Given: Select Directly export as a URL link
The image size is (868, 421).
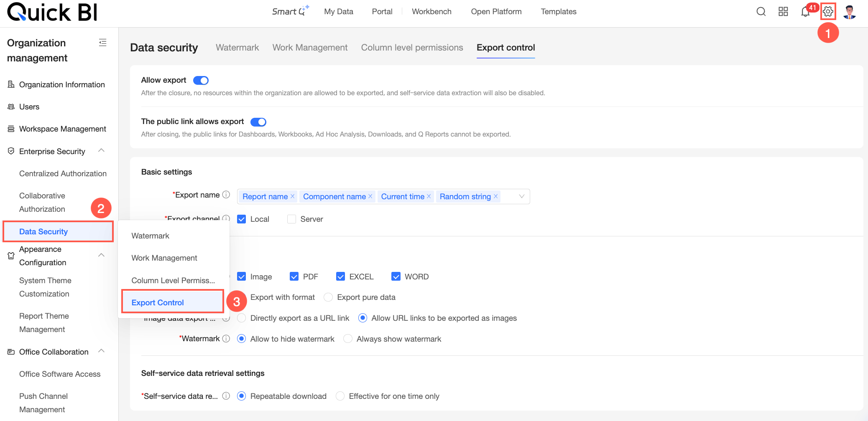Looking at the screenshot, I should (x=242, y=318).
